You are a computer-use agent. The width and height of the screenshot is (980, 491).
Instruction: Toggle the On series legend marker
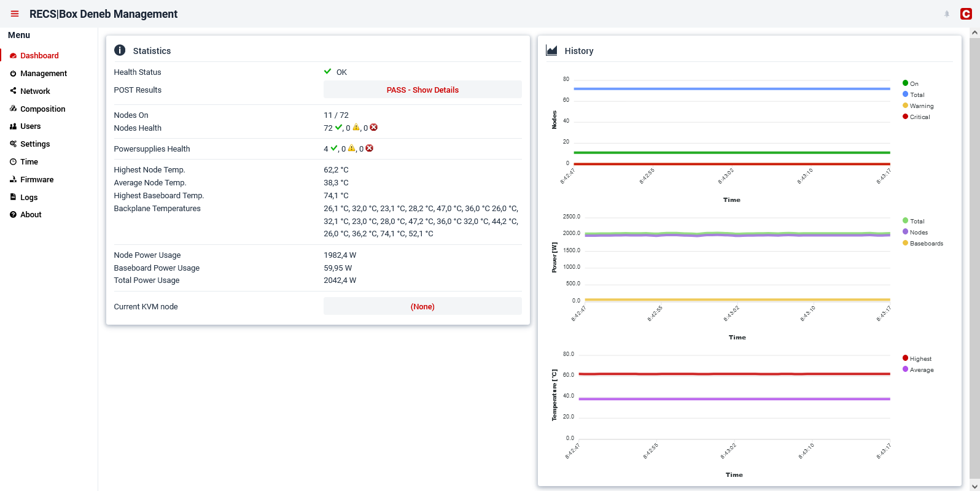pyautogui.click(x=905, y=83)
